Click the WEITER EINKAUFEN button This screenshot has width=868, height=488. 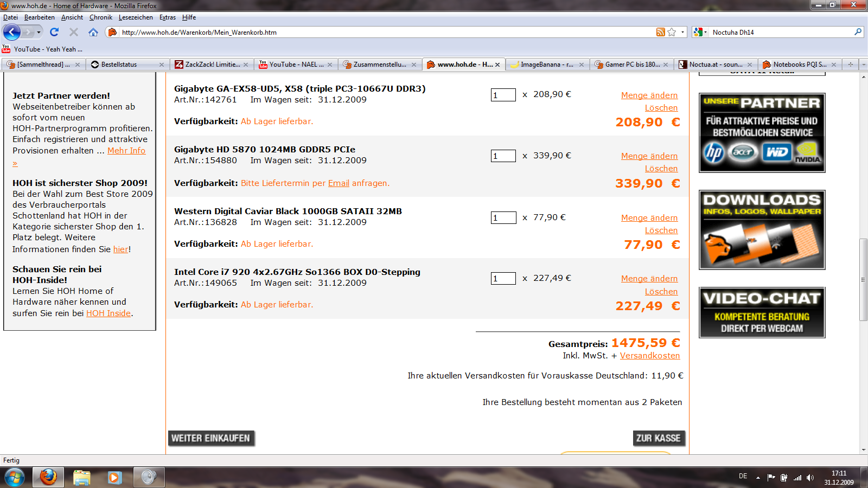point(211,438)
